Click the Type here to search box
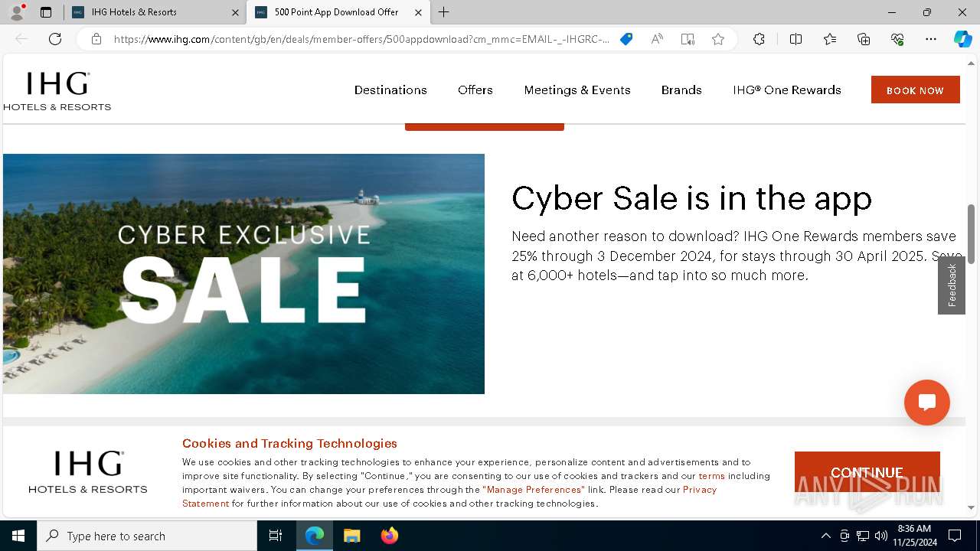Viewport: 980px width, 551px height. 147,536
